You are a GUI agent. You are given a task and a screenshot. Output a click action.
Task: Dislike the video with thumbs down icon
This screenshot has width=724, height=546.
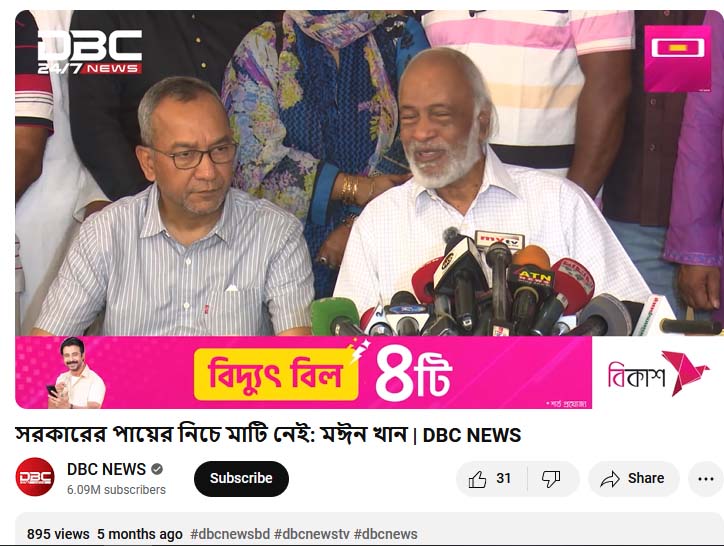[x=553, y=479]
